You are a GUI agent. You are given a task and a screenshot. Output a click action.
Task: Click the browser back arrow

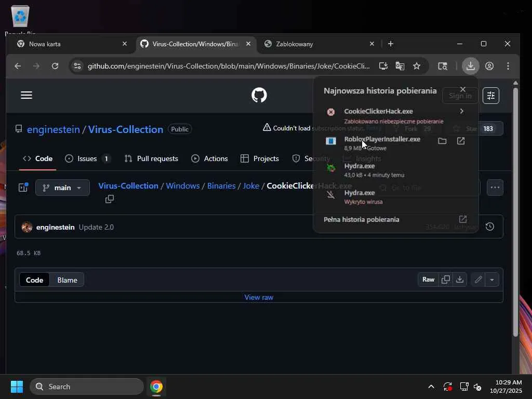(x=18, y=66)
